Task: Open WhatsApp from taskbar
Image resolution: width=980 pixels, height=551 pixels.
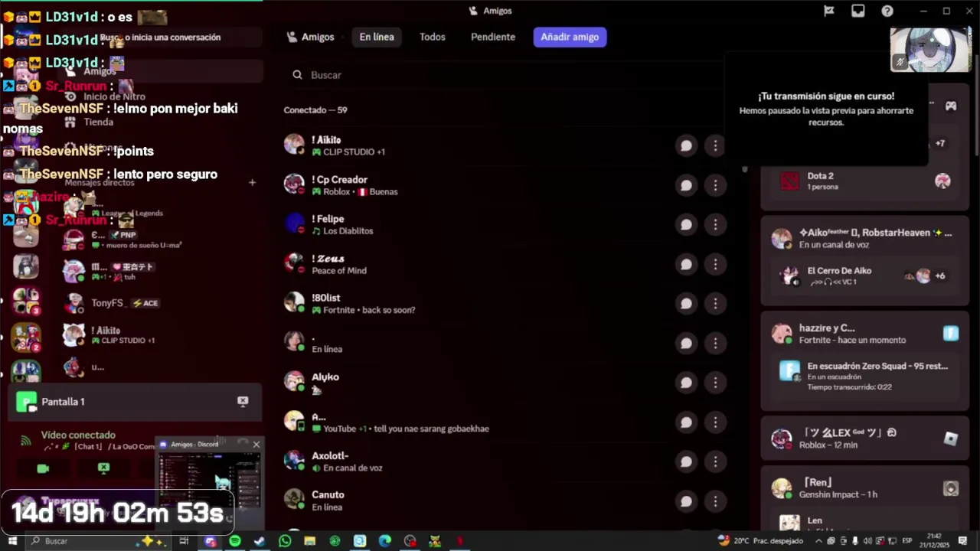Action: [285, 541]
